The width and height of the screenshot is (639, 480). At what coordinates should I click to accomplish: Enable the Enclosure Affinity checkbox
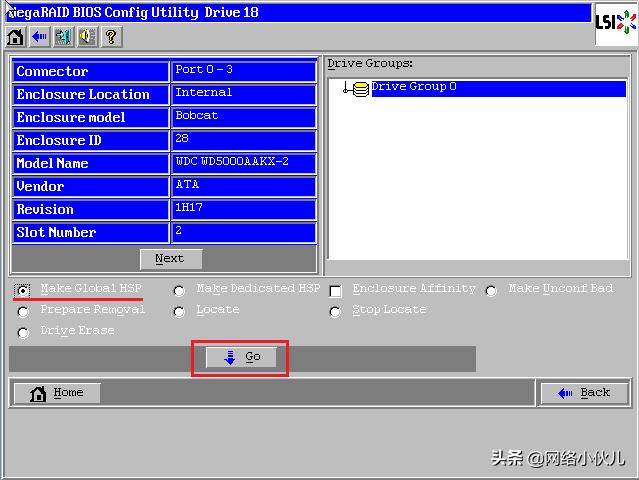[x=336, y=291]
